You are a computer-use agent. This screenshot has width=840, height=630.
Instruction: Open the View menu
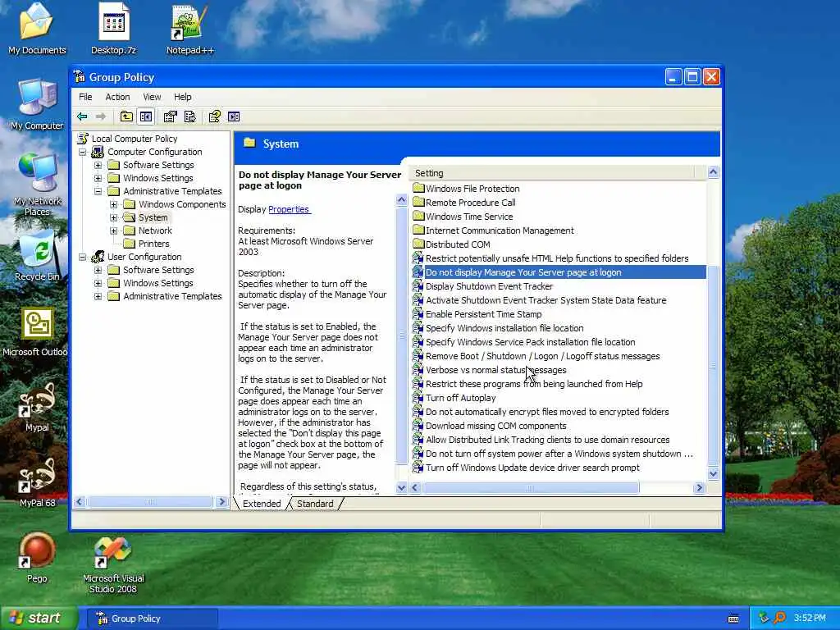(x=152, y=97)
